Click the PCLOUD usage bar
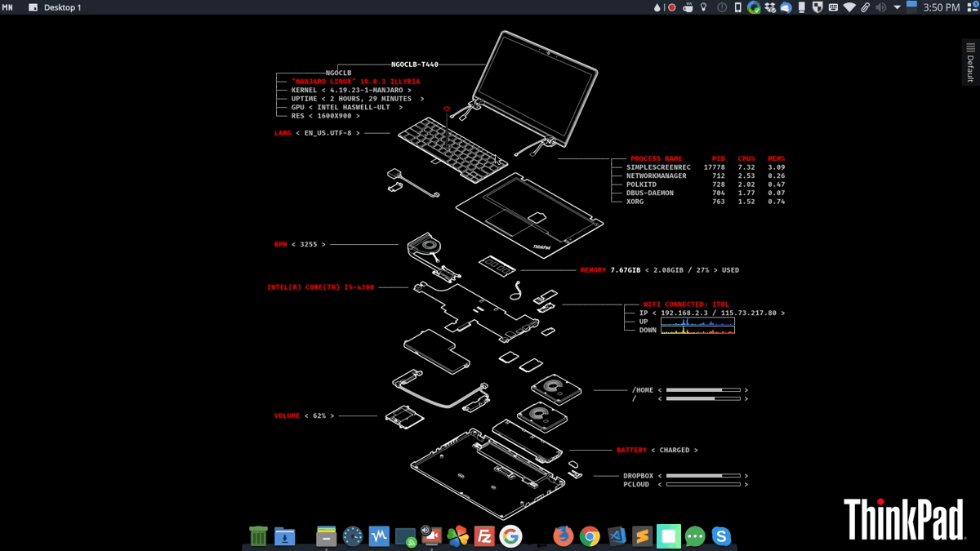Screen dimensions: 980x551 [703, 484]
